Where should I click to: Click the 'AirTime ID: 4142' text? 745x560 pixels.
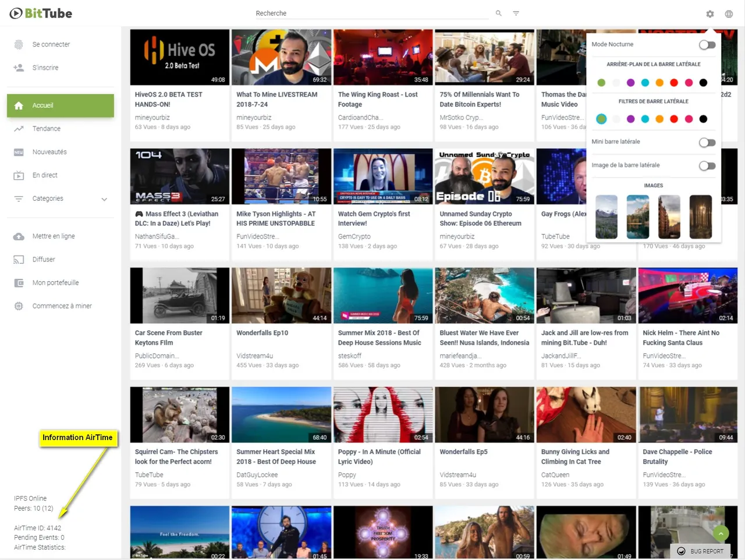pyautogui.click(x=38, y=528)
